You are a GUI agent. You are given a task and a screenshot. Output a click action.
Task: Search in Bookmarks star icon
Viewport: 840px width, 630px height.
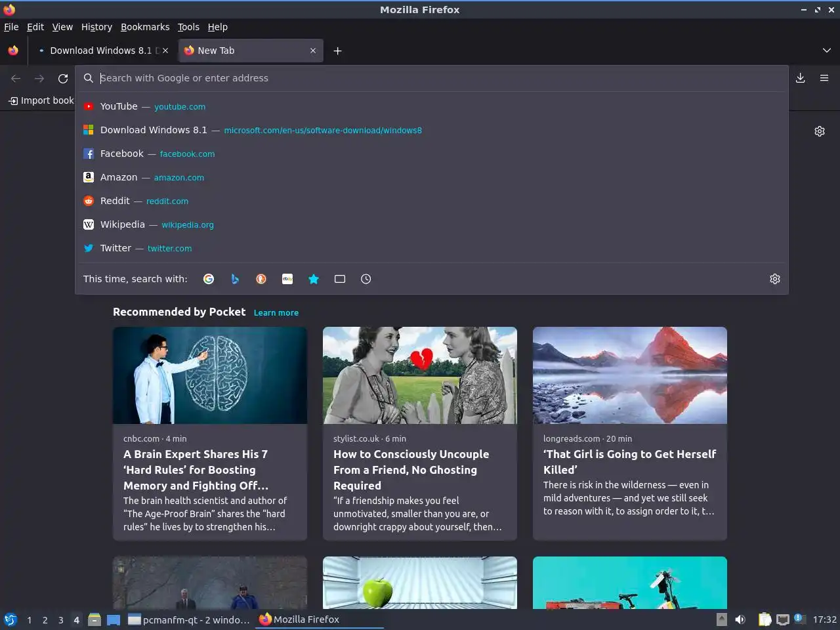(x=314, y=279)
